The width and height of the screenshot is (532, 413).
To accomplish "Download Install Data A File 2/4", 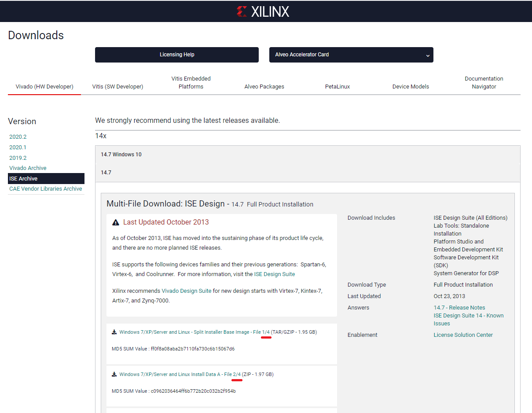I will pyautogui.click(x=180, y=374).
